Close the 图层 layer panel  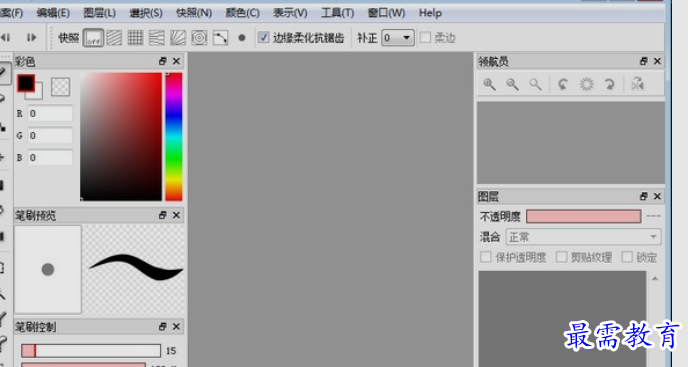click(x=657, y=196)
